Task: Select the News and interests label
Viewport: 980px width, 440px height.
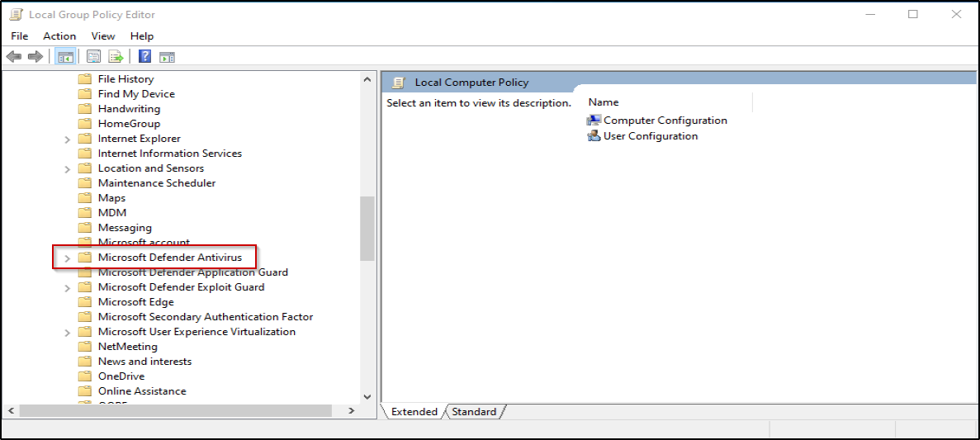Action: [x=145, y=362]
